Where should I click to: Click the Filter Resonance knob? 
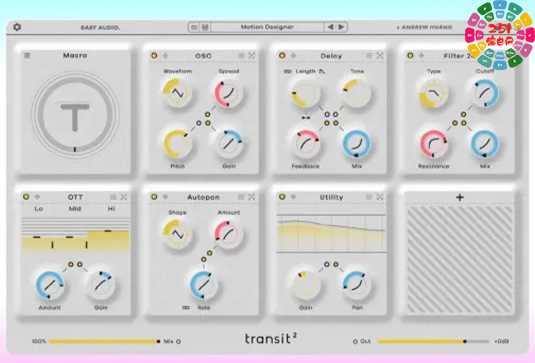[433, 143]
